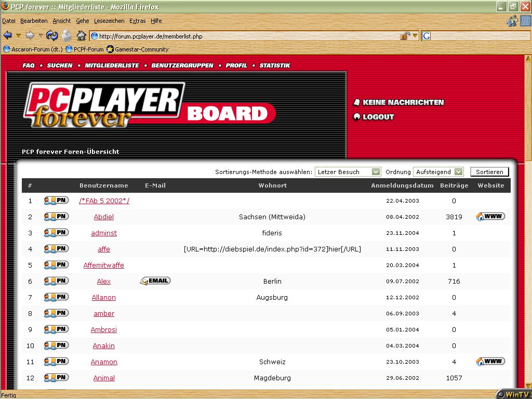Open the Animal user profile link

[104, 378]
